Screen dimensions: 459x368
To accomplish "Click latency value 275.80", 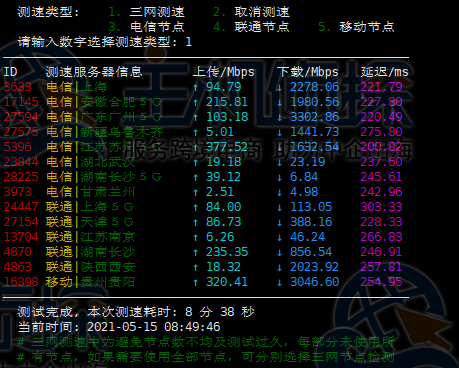I will pyautogui.click(x=381, y=132).
